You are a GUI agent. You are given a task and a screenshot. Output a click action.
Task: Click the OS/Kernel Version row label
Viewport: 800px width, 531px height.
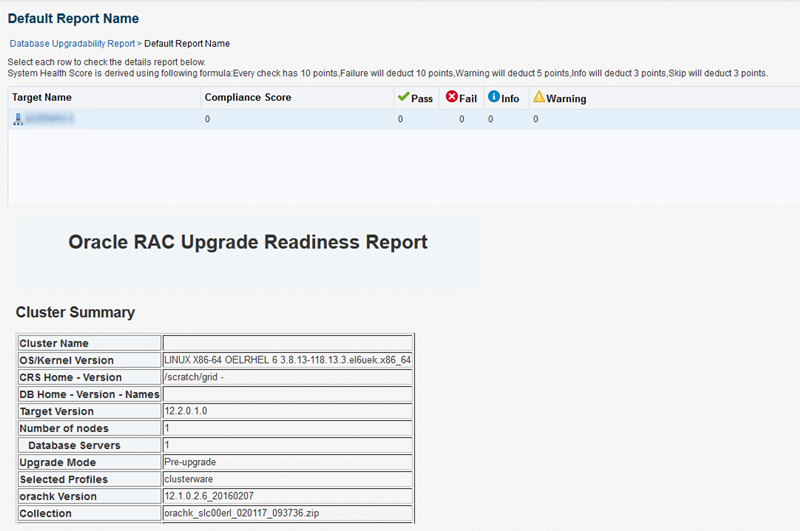click(90, 360)
